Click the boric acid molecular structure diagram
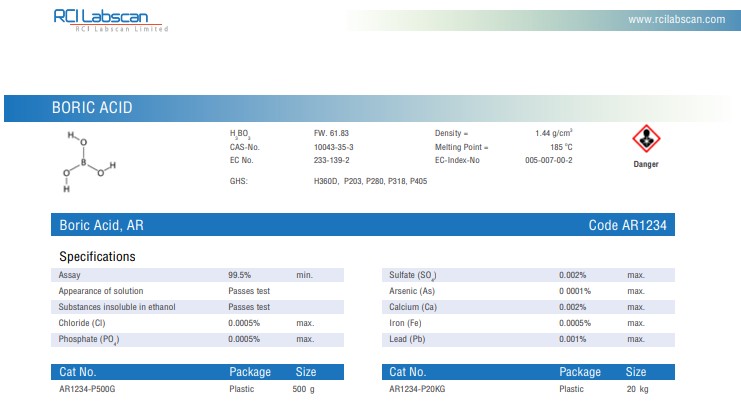 90,160
